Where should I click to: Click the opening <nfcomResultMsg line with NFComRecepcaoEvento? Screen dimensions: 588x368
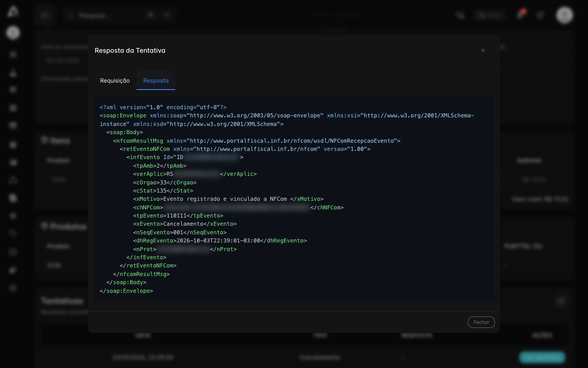pyautogui.click(x=257, y=141)
